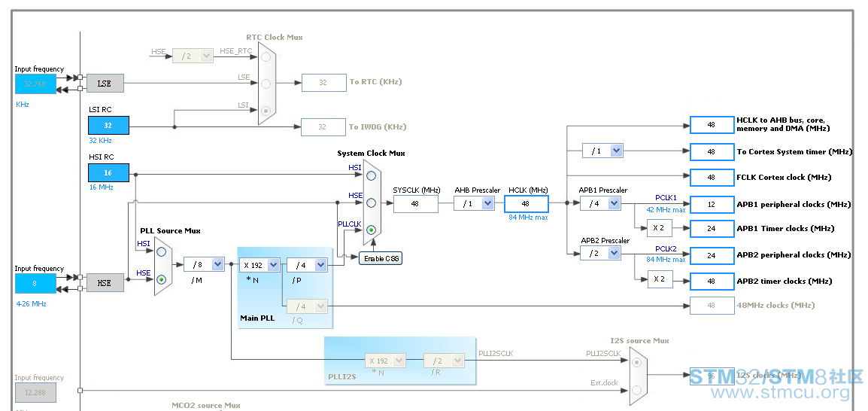Click the FCLK Cortex clock output value

[x=712, y=177]
